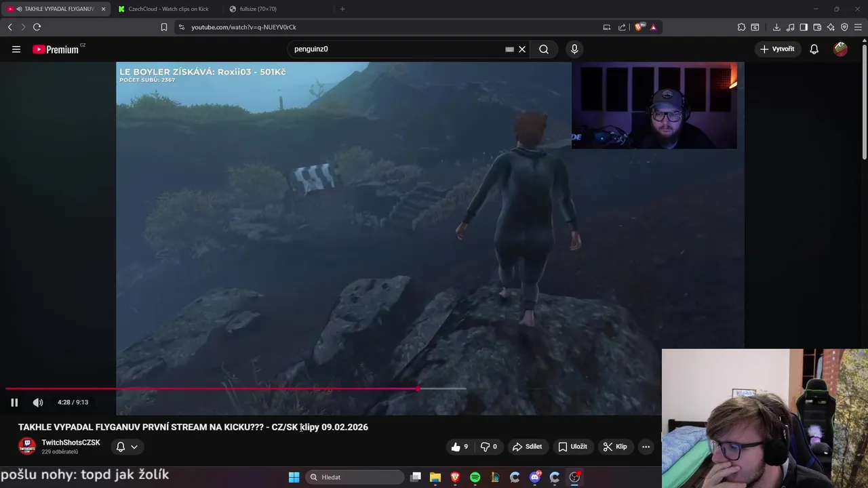This screenshot has width=868, height=488.
Task: Open Task View on taskbar
Action: [x=416, y=477]
